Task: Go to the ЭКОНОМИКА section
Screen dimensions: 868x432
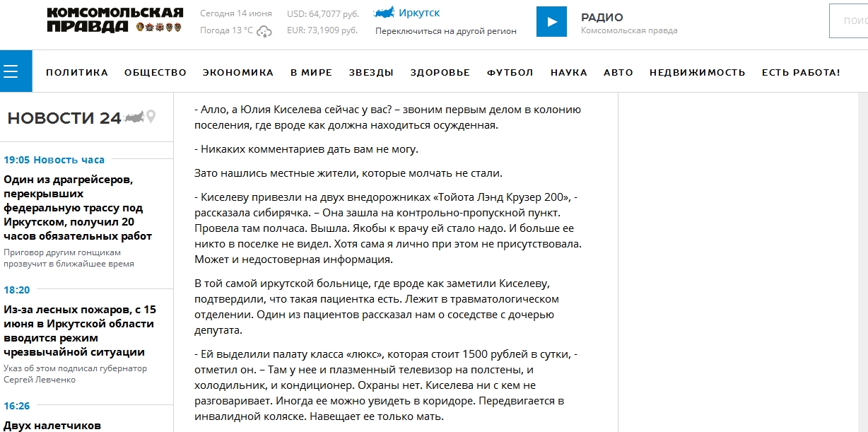Action: tap(238, 72)
